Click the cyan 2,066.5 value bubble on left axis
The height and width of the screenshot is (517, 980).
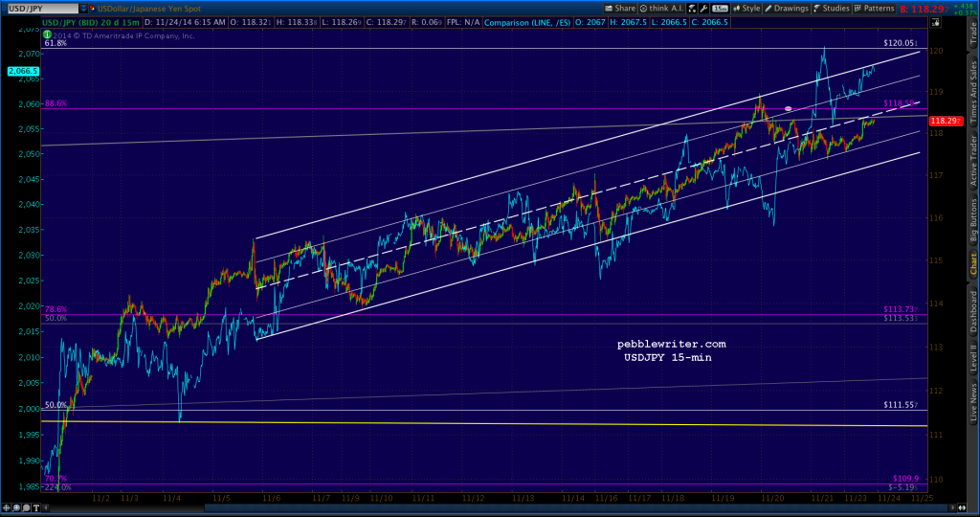(23, 71)
